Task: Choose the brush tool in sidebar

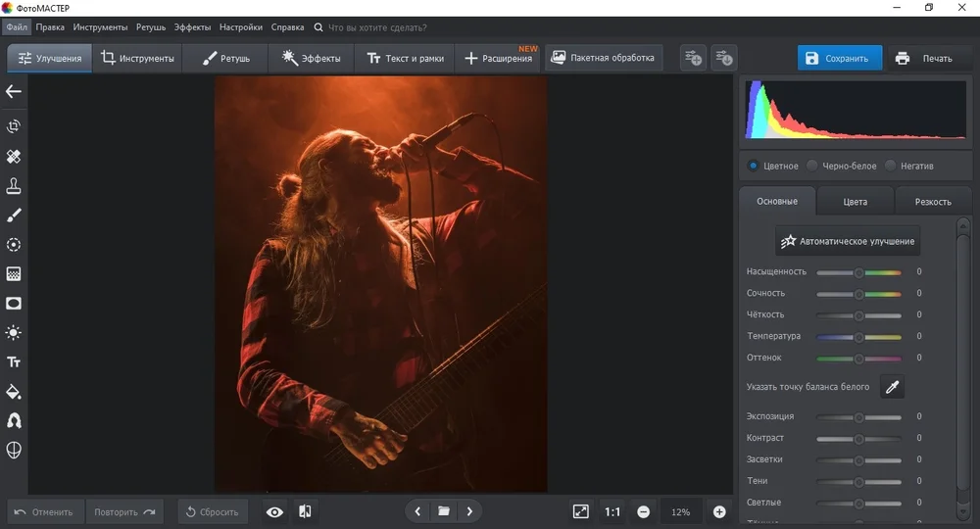Action: pyautogui.click(x=14, y=216)
